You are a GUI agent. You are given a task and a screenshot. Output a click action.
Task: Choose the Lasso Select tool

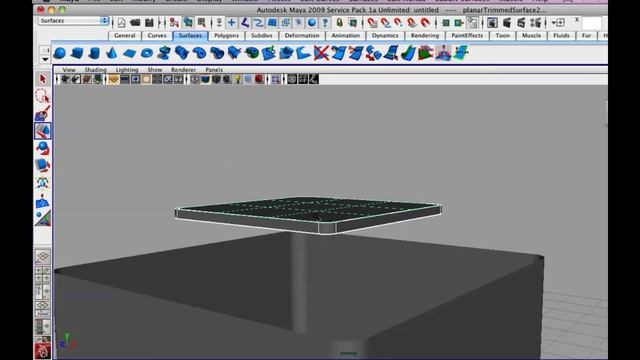42,96
